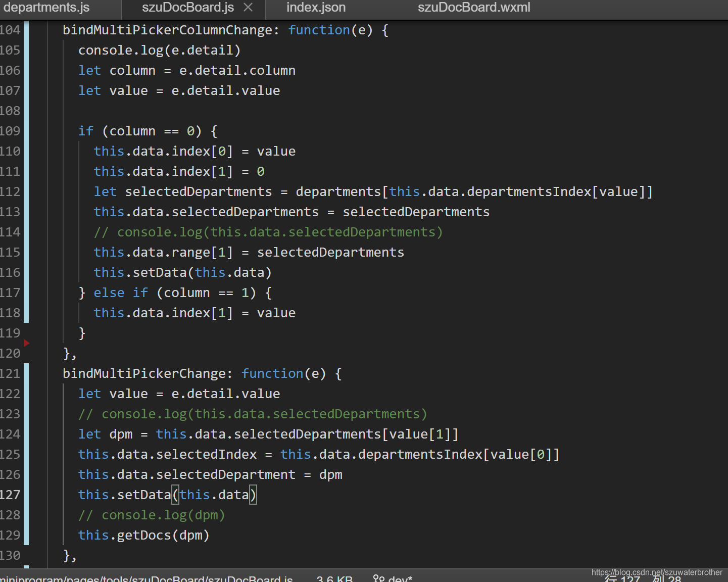Click line number 117 in the gutter
This screenshot has height=582, width=728.
pos(10,293)
